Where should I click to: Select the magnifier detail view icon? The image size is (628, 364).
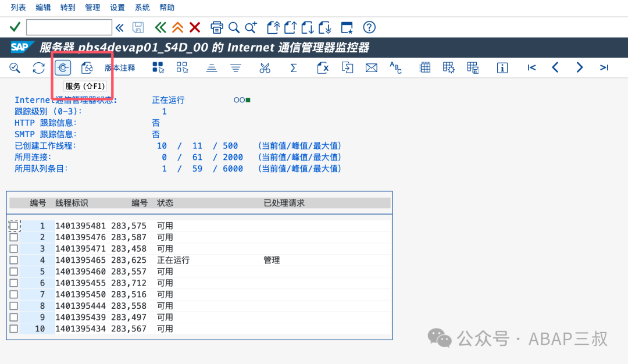[15, 67]
